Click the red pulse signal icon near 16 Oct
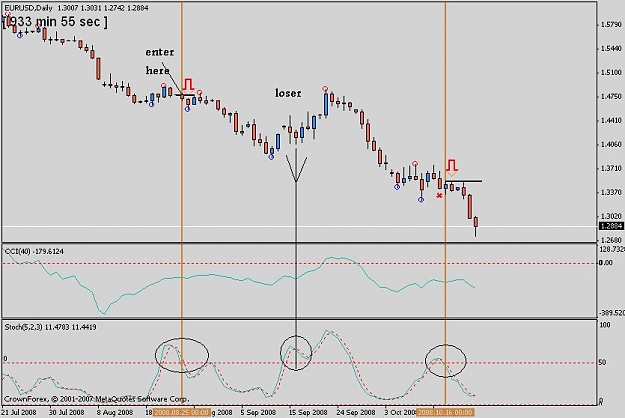The image size is (625, 418). coord(452,165)
